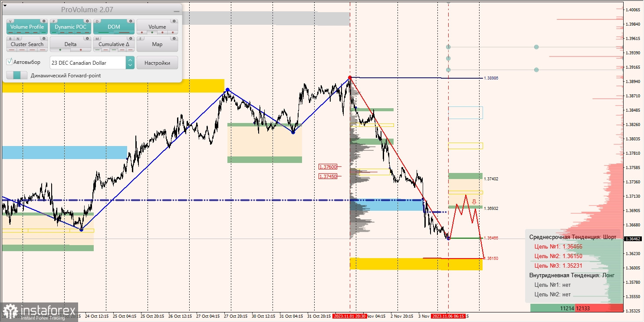Click the Внутридневная Тенденция: Лонг text
Image resolution: width=644 pixels, height=322 pixels.
click(572, 275)
